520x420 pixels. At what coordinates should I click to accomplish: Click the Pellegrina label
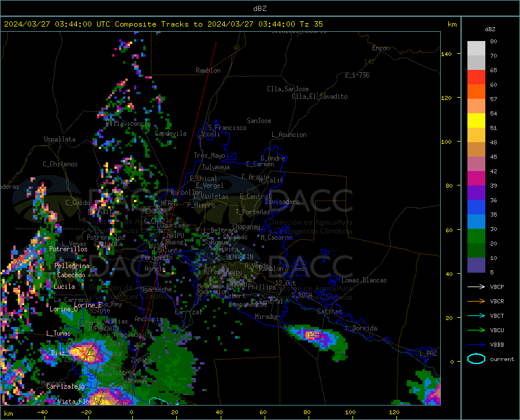click(x=72, y=266)
